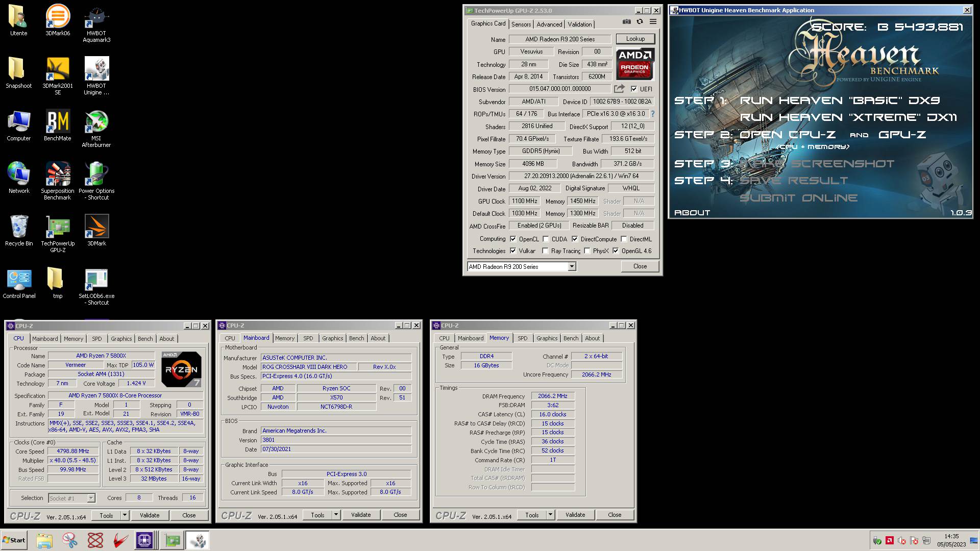Open Bench tab in the CPU-Z Mainboard window
980x551 pixels.
pyautogui.click(x=357, y=338)
